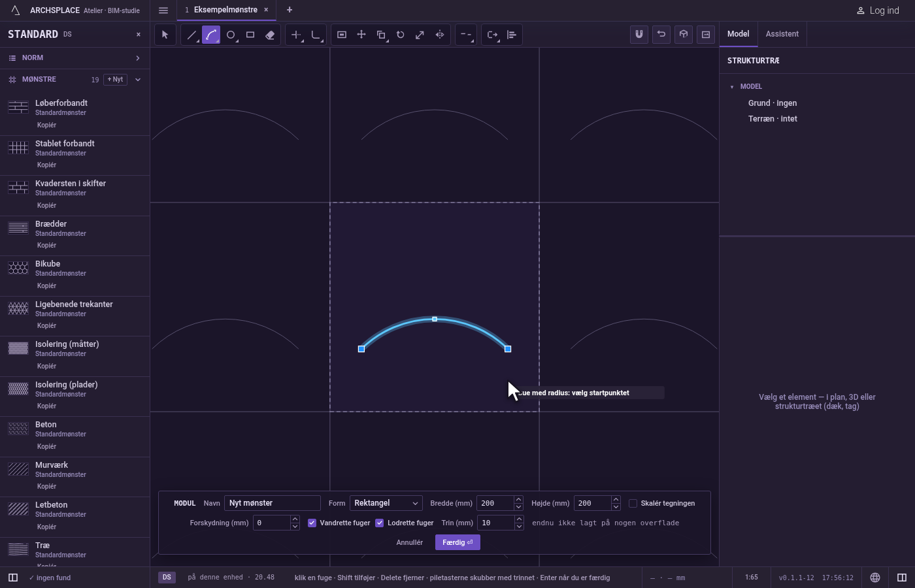Click the Navn field with Nyt mønster
The image size is (915, 588).
(x=273, y=503)
